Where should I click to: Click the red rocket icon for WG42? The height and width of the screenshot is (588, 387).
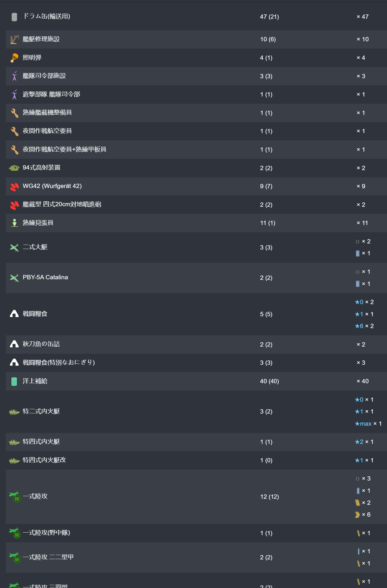[x=14, y=187]
